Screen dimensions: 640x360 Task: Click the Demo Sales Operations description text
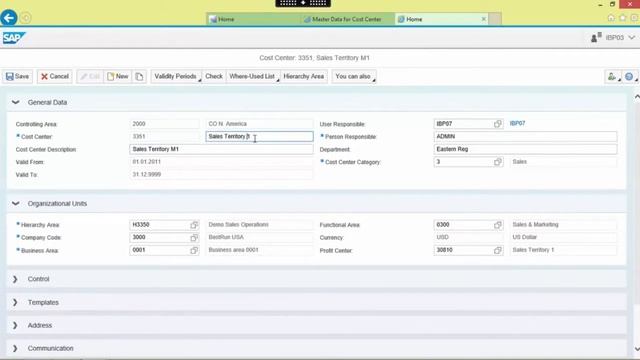[238, 224]
